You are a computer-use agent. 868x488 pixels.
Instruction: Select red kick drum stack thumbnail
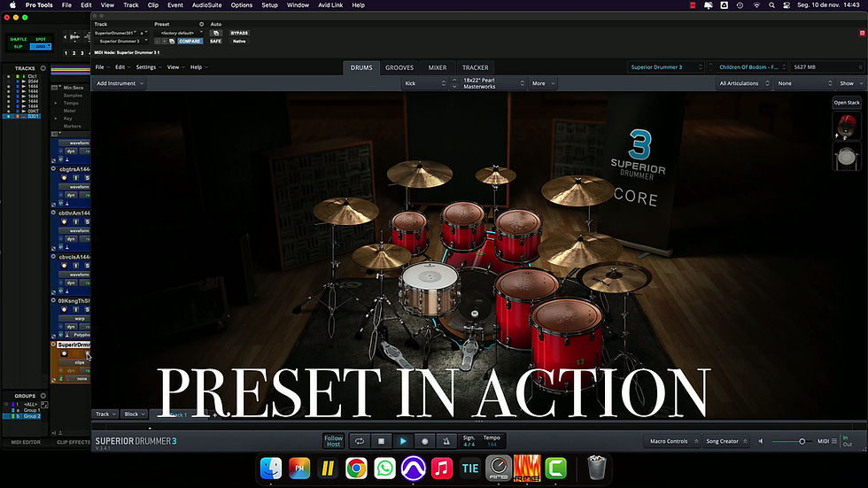pyautogui.click(x=847, y=126)
